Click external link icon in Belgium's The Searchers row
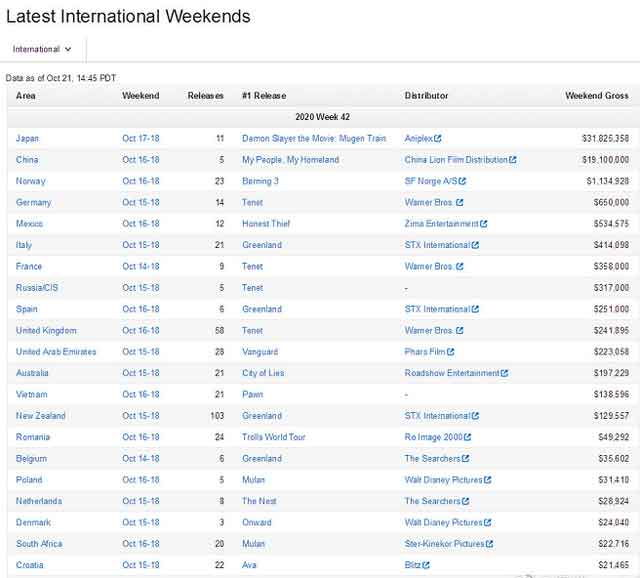The image size is (640, 578). coord(465,458)
